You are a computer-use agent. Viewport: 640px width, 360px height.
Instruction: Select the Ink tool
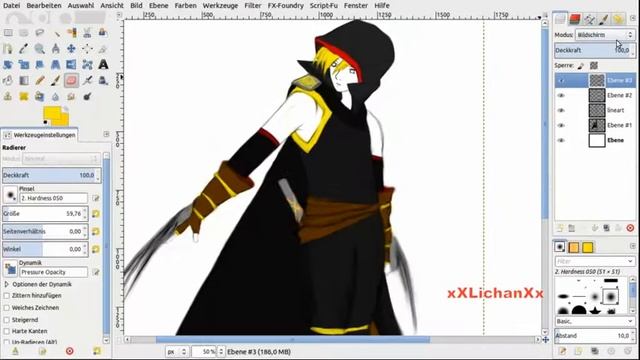point(103,80)
